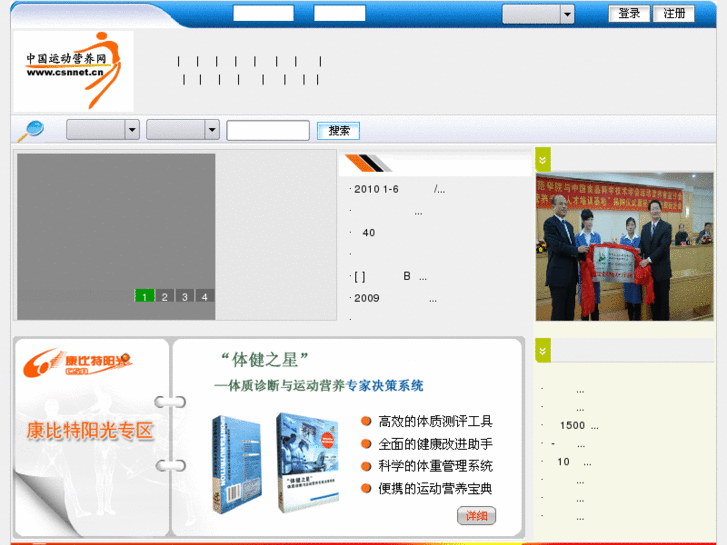The image size is (727, 545).
Task: Click the 体健之星 product box image
Action: (x=308, y=462)
